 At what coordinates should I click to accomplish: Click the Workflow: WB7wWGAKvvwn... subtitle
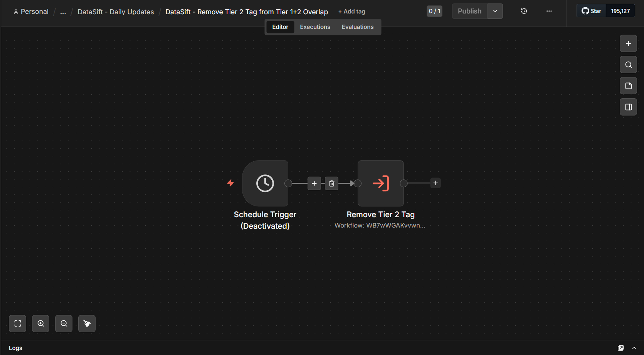(x=380, y=225)
